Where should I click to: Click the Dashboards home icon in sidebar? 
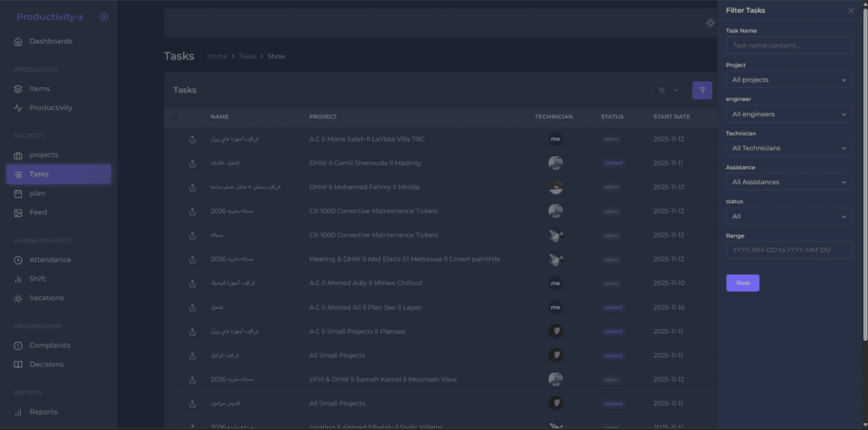pyautogui.click(x=19, y=42)
